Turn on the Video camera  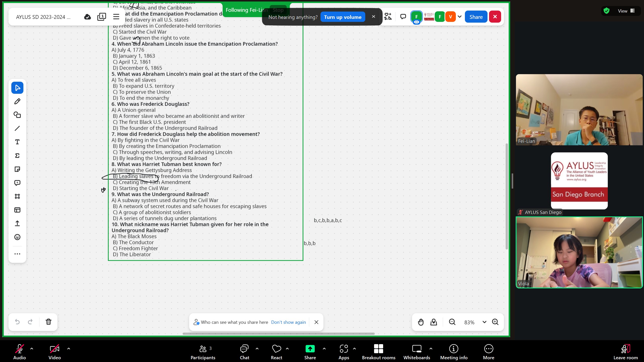click(x=54, y=351)
